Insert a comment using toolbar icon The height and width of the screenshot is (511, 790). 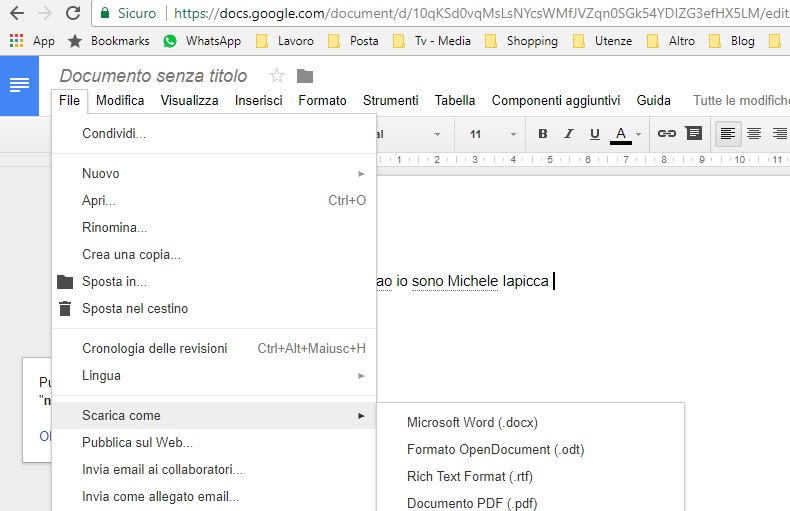(694, 134)
